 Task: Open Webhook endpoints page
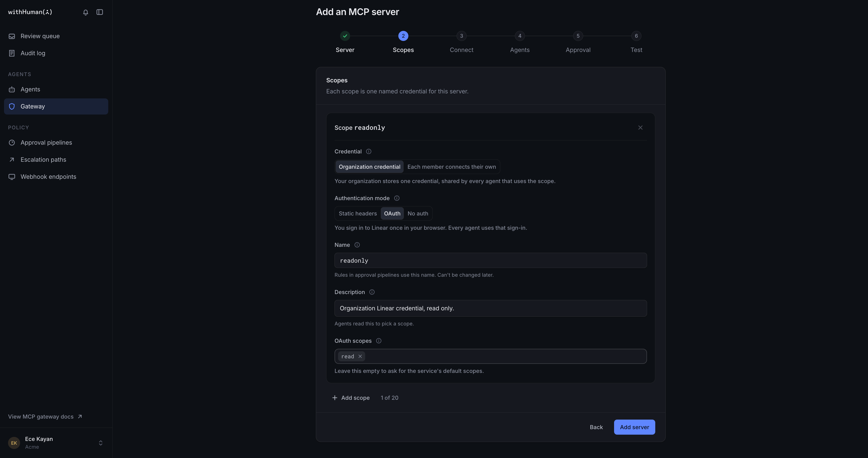[56, 177]
